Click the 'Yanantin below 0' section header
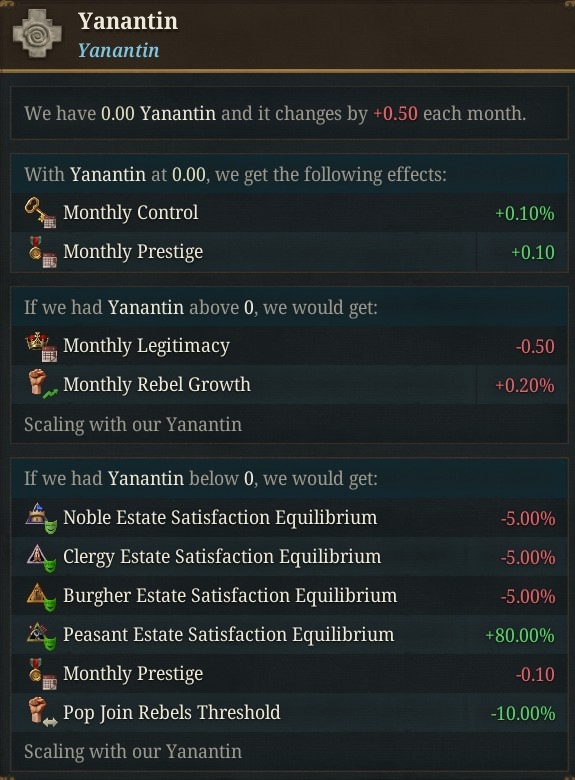 tap(201, 479)
